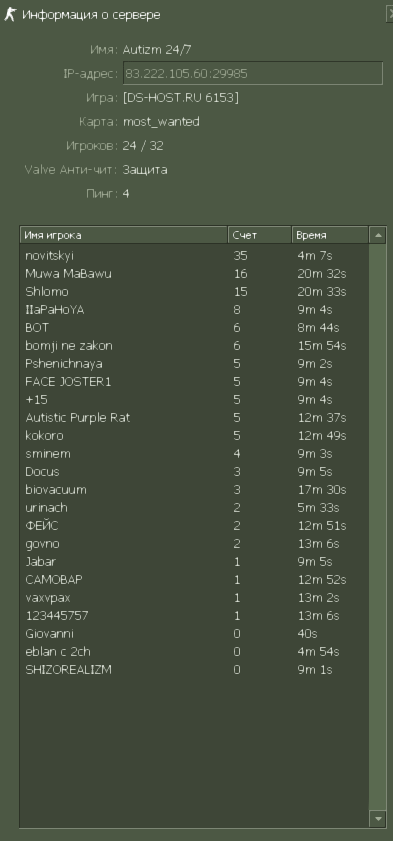
Task: Select player CAMOBAP row
Action: [195, 580]
